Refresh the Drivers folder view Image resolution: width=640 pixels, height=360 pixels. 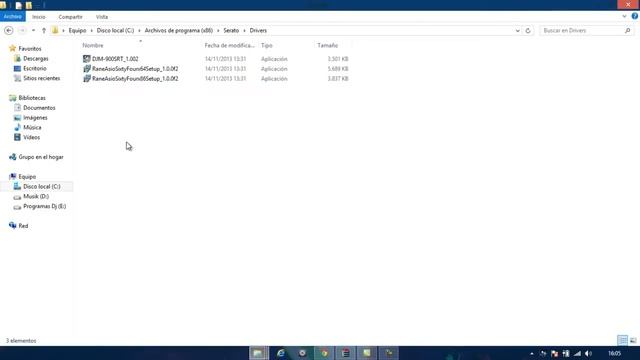tap(528, 31)
